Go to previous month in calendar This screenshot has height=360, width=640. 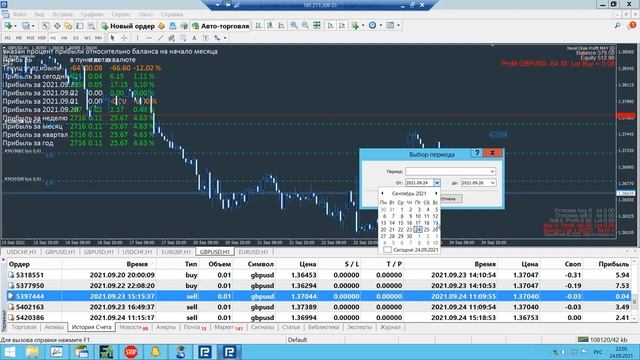click(x=382, y=193)
